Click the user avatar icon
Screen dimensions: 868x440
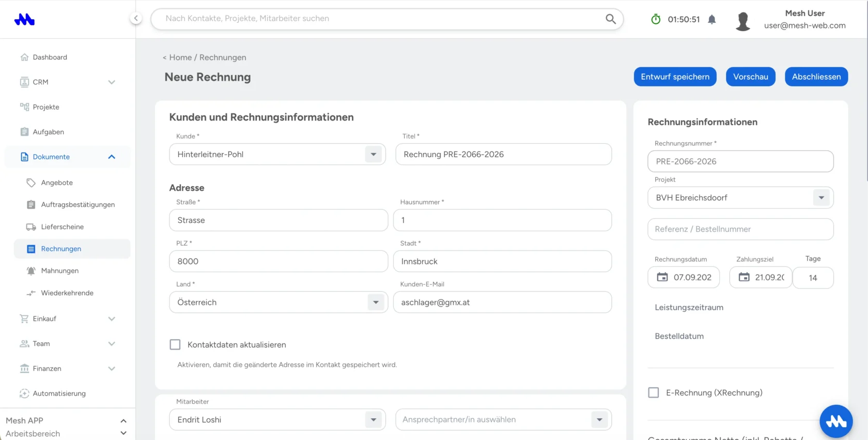pyautogui.click(x=743, y=21)
